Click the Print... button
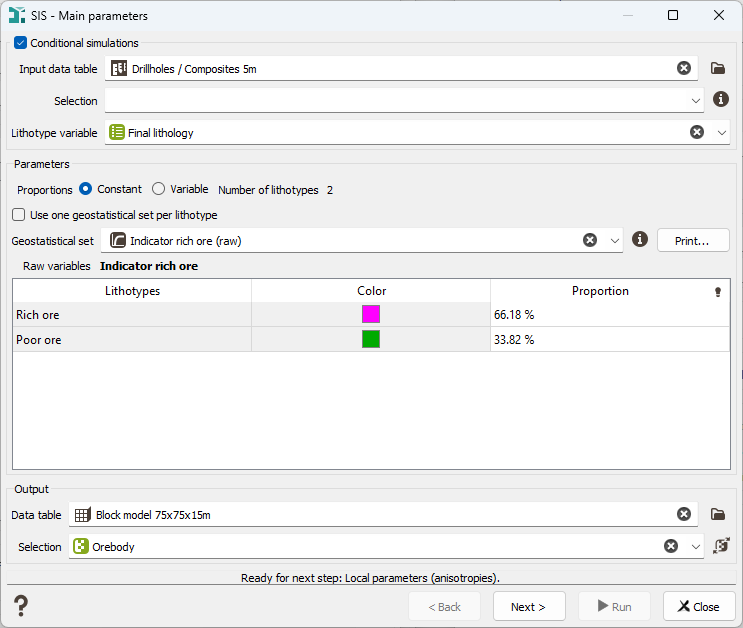743x628 pixels. tap(692, 240)
